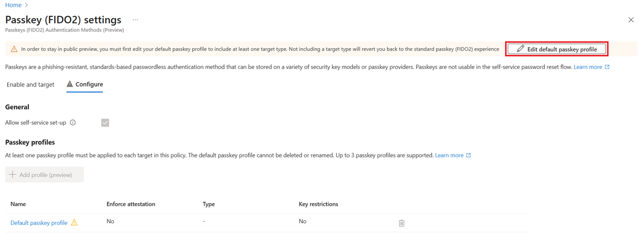Viewport: 644px width, 242px height.
Task: Open the Default passkey profile link
Action: 39,223
